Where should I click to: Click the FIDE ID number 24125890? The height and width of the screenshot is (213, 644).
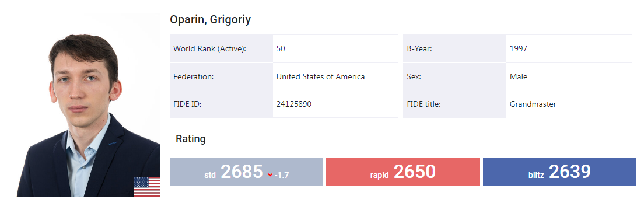pos(293,104)
